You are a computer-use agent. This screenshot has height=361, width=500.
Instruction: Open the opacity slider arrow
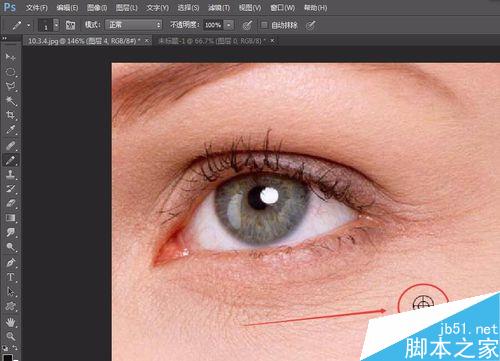229,25
